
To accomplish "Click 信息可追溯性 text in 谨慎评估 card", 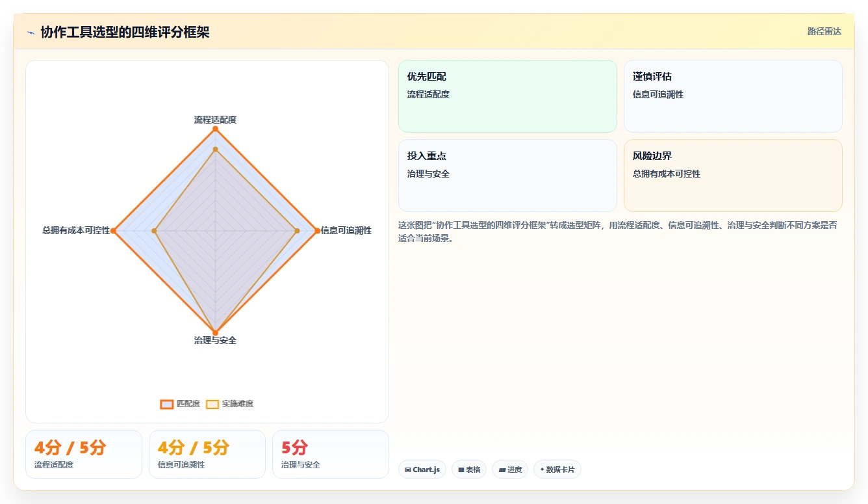I will (658, 94).
